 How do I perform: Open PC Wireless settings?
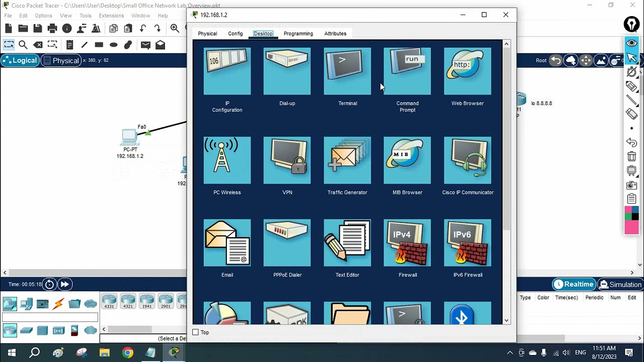coord(227,160)
